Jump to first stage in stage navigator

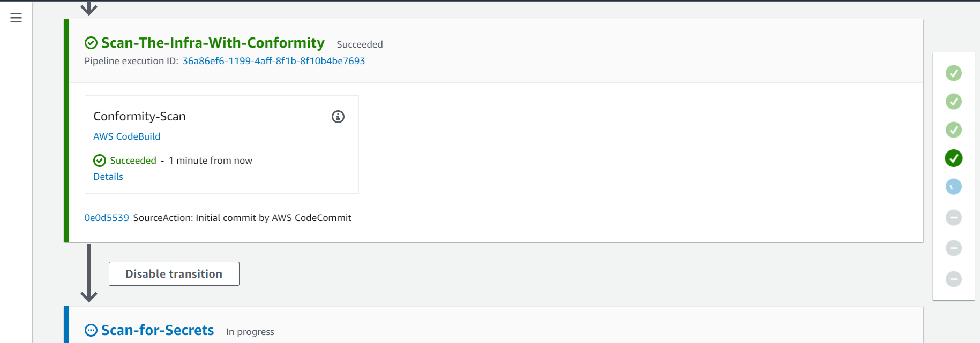(954, 73)
